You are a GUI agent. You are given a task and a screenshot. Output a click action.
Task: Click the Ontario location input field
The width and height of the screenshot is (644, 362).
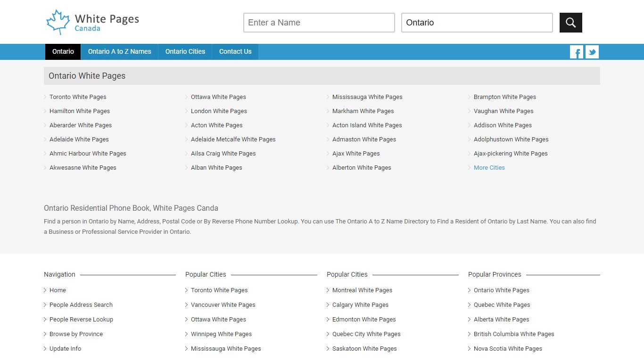(477, 23)
